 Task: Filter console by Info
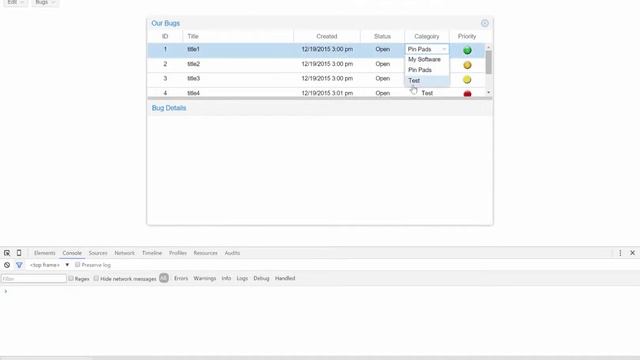tap(226, 278)
